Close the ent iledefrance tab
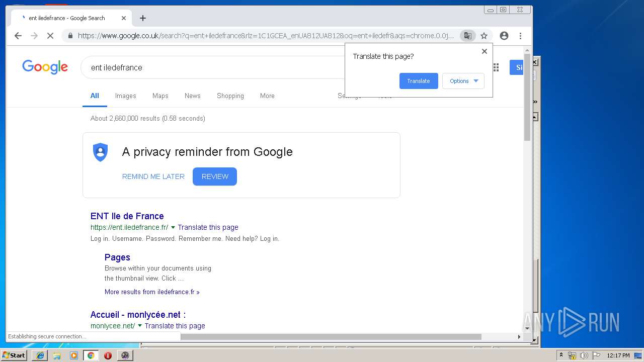This screenshot has width=644, height=362. click(124, 18)
